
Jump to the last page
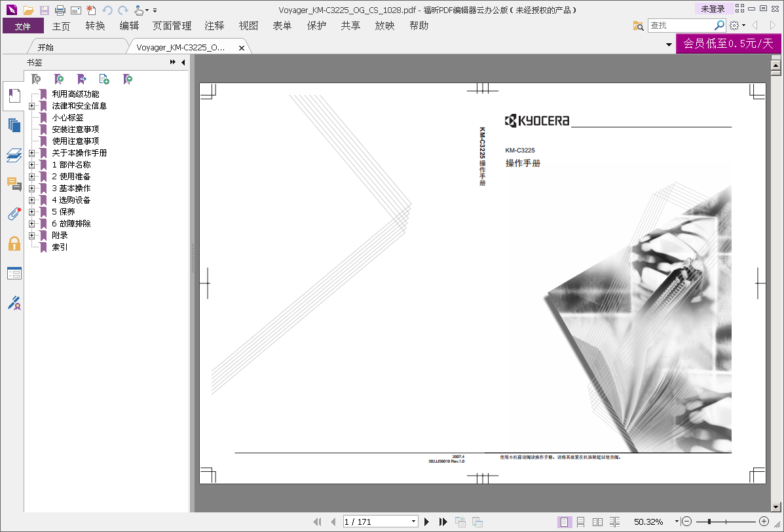443,522
